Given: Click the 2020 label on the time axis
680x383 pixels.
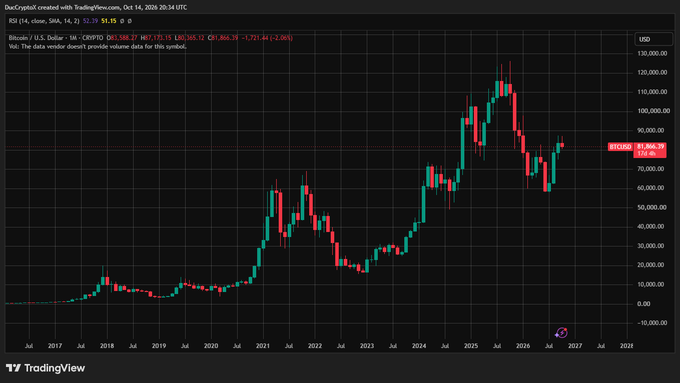Looking at the screenshot, I should [x=211, y=346].
